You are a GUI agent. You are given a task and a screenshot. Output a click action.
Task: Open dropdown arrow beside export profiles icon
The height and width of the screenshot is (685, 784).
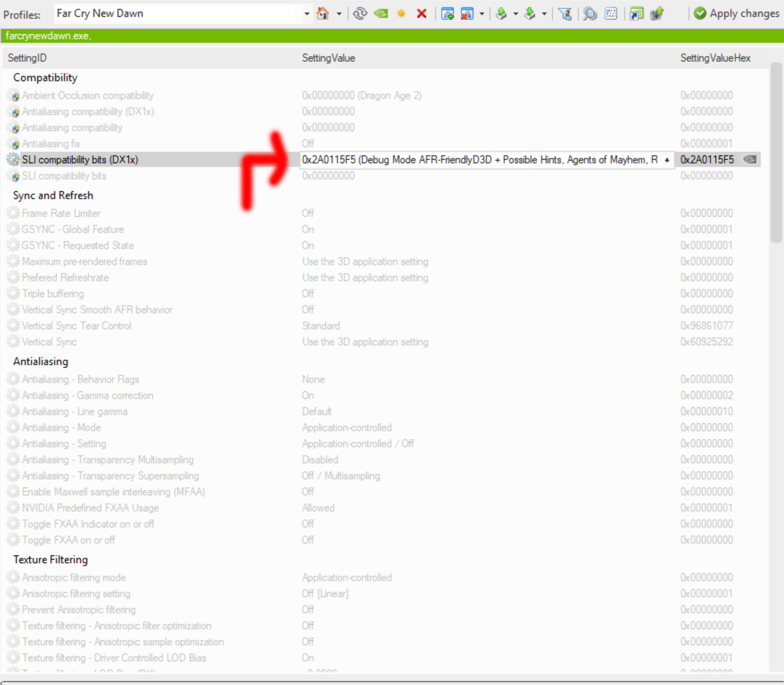point(515,13)
